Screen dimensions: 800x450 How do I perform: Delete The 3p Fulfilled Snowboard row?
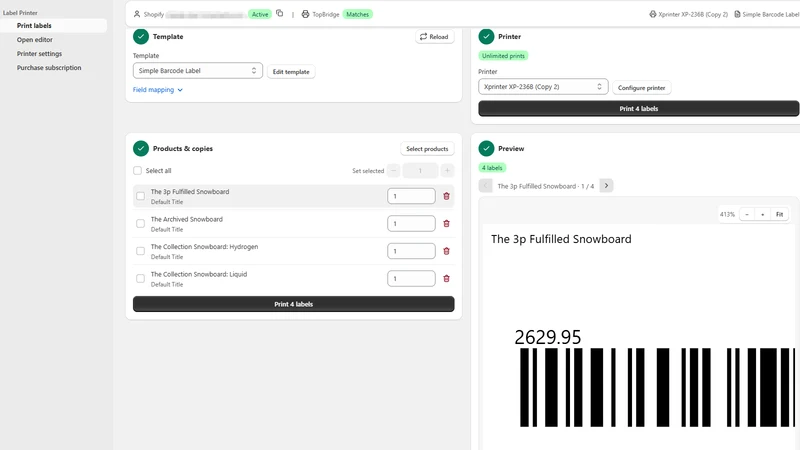[446, 196]
